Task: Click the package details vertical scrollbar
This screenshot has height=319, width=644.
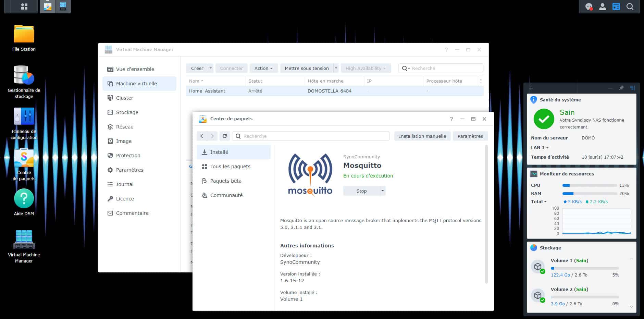Action: tap(486, 214)
